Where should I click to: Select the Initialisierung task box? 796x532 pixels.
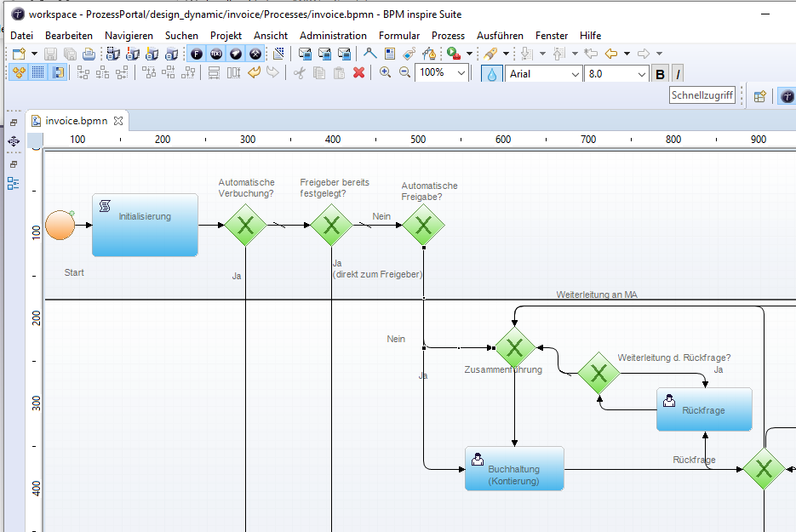coord(146,225)
